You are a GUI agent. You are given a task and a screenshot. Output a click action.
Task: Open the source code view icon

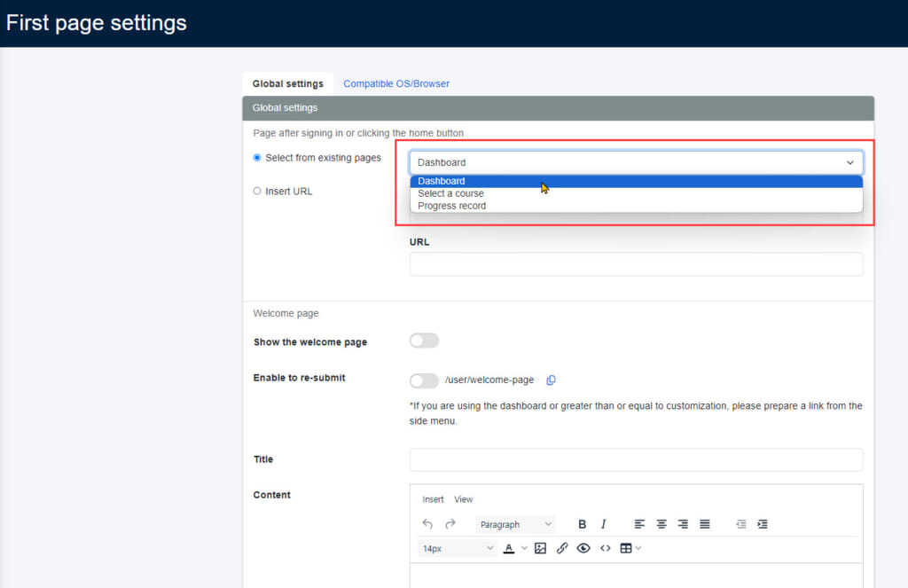605,547
